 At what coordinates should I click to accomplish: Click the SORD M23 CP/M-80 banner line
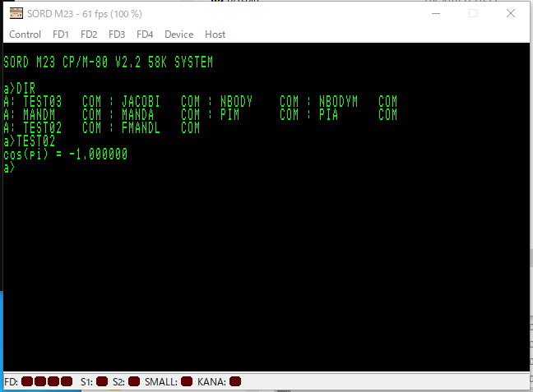click(x=108, y=62)
